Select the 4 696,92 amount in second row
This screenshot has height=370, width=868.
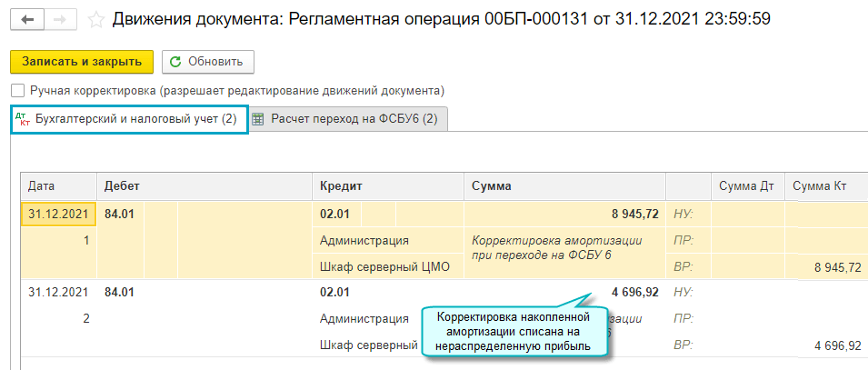[628, 293]
